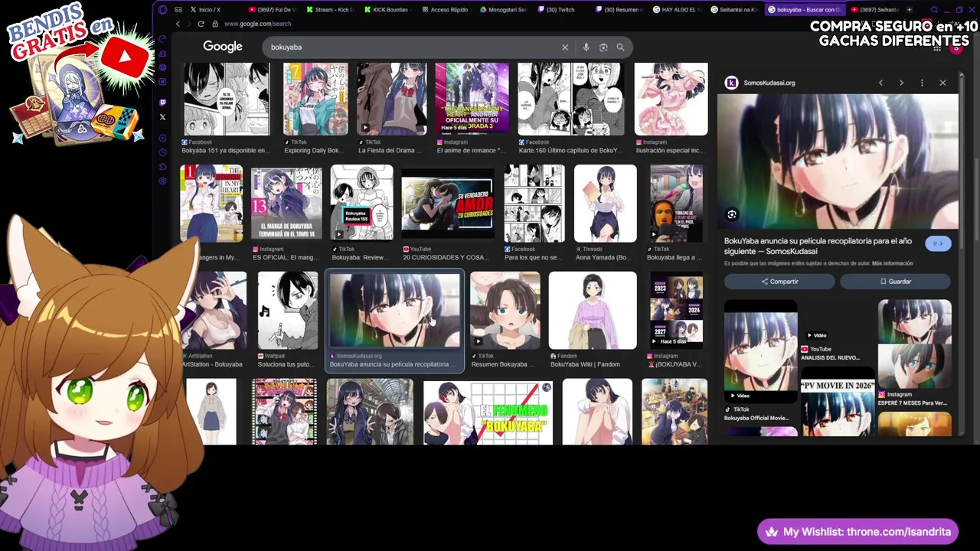The height and width of the screenshot is (551, 980).
Task: Open X from browser sidebar
Action: [x=162, y=117]
